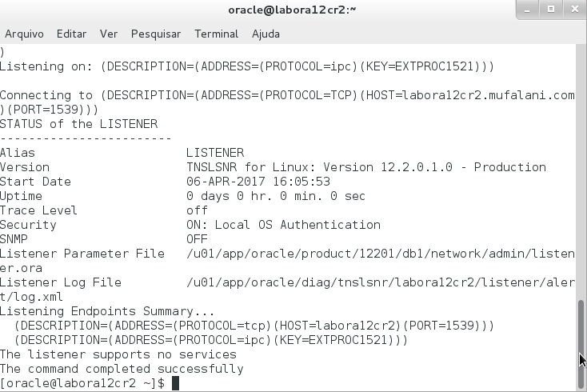This screenshot has height=392, width=587.
Task: Click the listener.ora parameter file path
Action: (380, 254)
